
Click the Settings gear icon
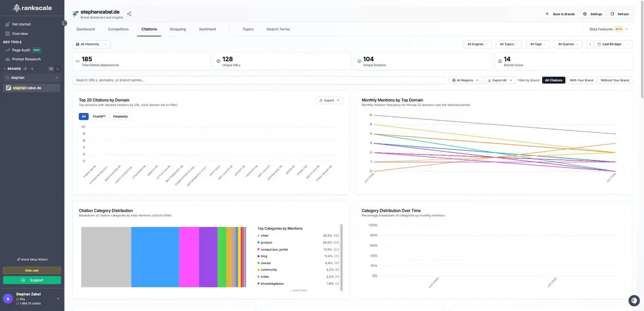(585, 14)
